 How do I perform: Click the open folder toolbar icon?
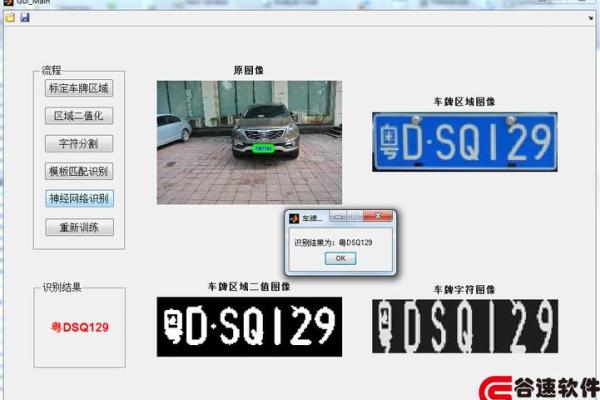pyautogui.click(x=10, y=18)
